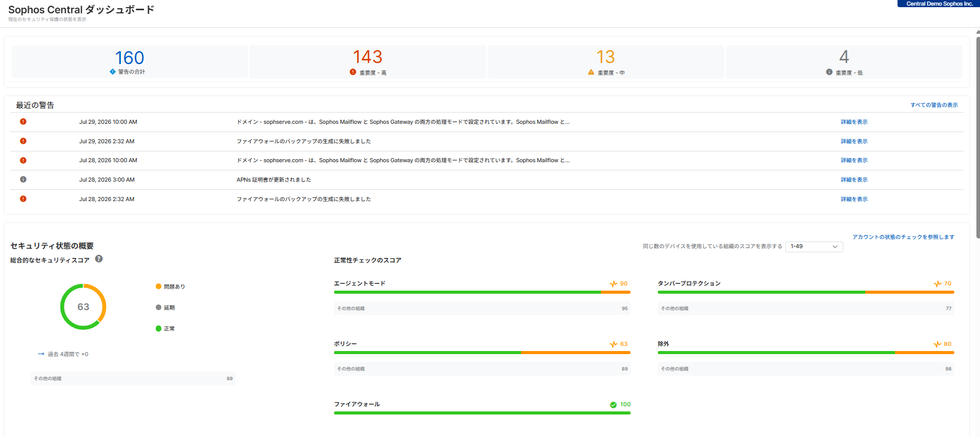This screenshot has width=980, height=437.
Task: Select the 143 high severity card
Action: click(x=368, y=62)
